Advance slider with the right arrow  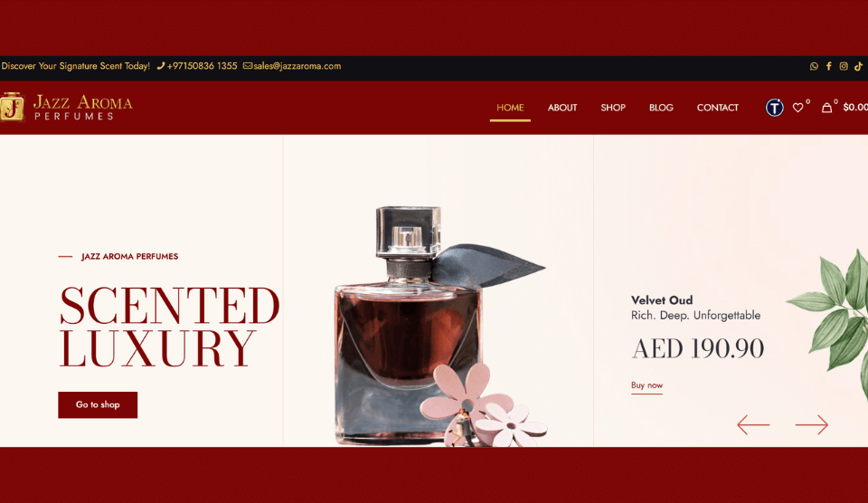coord(812,425)
